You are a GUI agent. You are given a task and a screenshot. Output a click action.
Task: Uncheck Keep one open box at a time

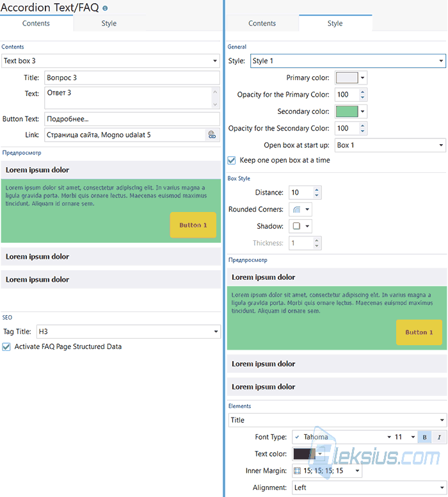tap(232, 160)
